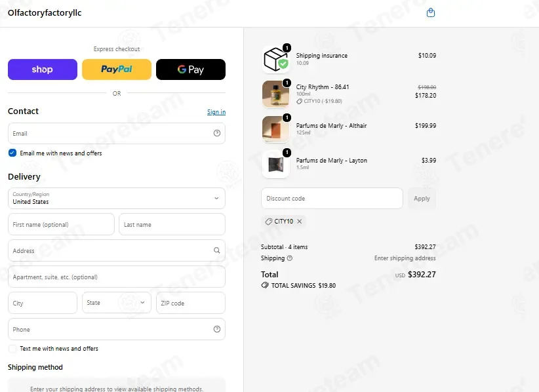Viewport: 539px width, 392px height.
Task: Click the City Rhythm - 86.41 item name
Action: (323, 87)
